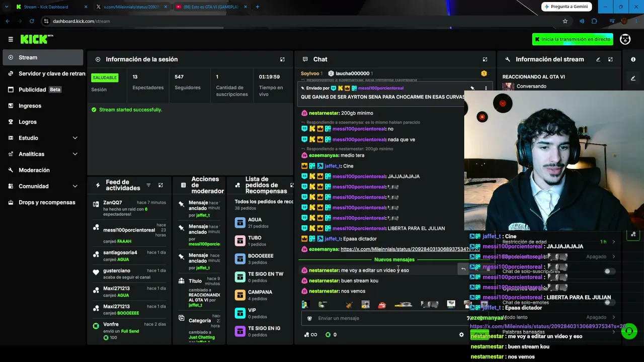Insert the red lips emote

tap(382, 304)
